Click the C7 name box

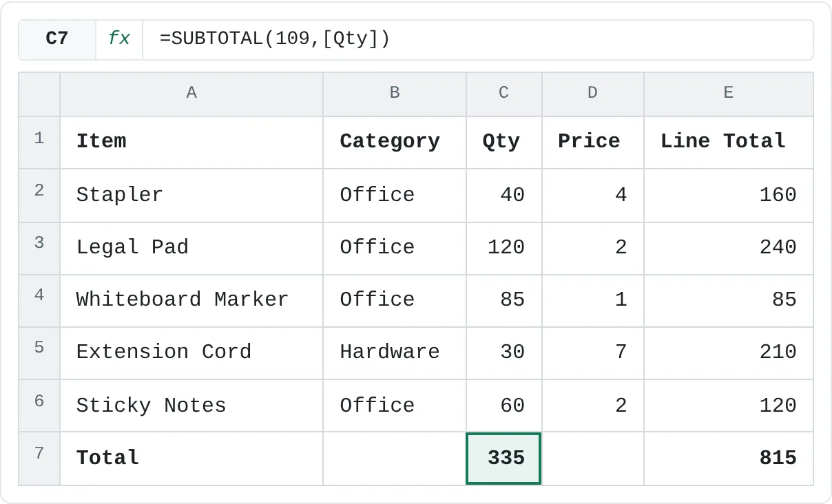click(57, 39)
